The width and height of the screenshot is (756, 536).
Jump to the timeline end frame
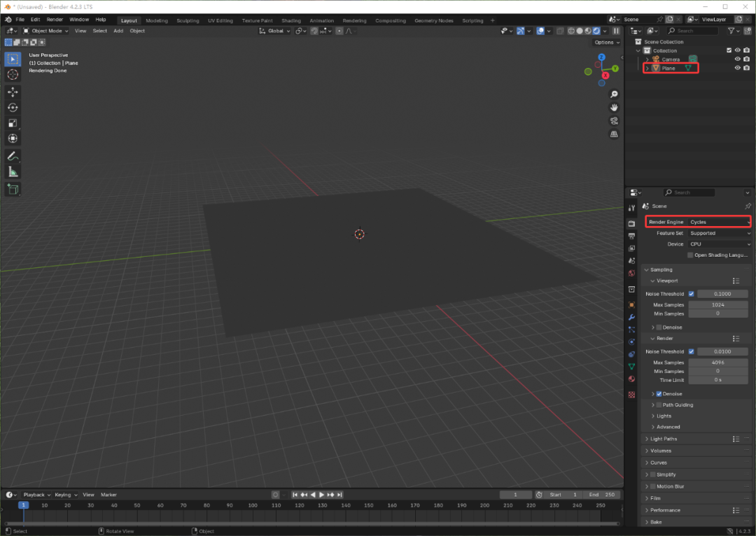click(x=339, y=495)
